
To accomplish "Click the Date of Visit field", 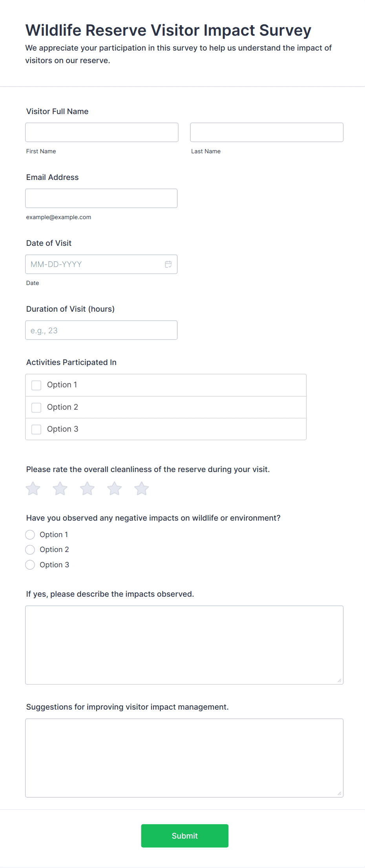I will [94, 264].
